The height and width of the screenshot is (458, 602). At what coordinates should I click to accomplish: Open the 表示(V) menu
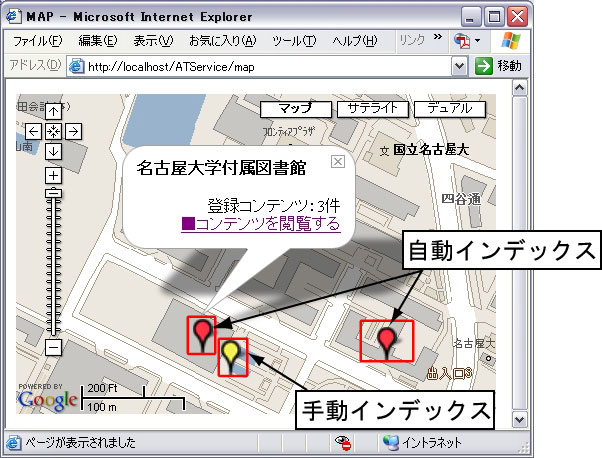pyautogui.click(x=153, y=41)
